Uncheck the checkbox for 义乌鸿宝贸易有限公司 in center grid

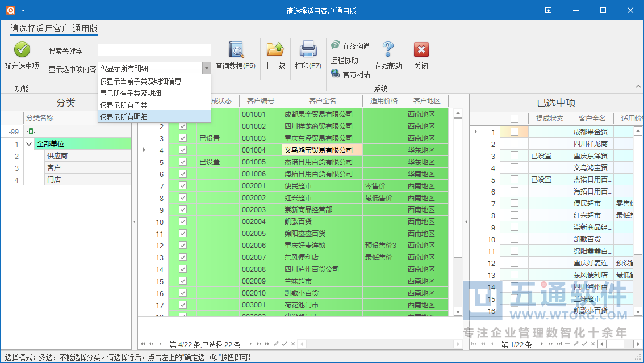point(183,150)
